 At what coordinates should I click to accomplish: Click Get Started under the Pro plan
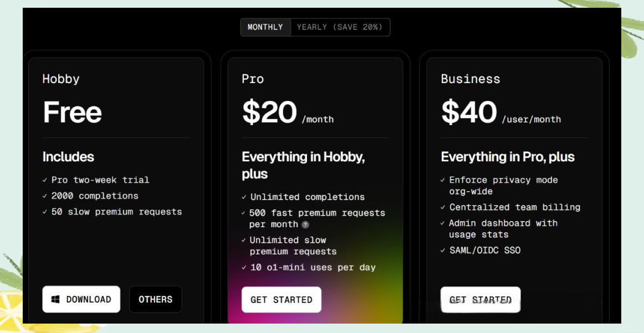point(281,300)
